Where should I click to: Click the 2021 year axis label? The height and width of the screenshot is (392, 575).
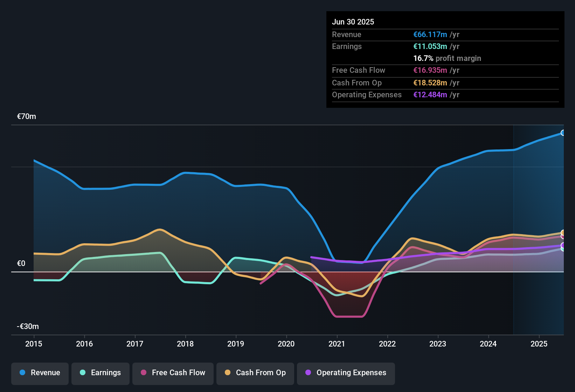coord(337,344)
